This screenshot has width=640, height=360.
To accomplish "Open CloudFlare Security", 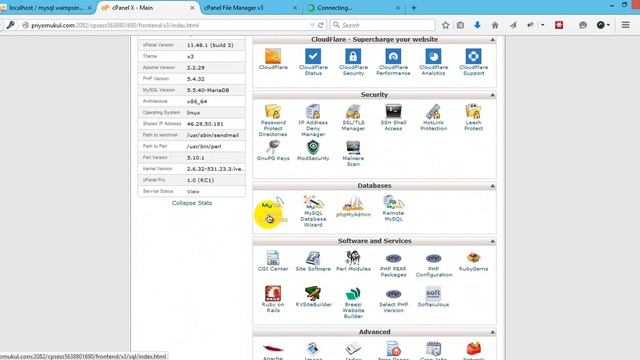I will click(353, 62).
